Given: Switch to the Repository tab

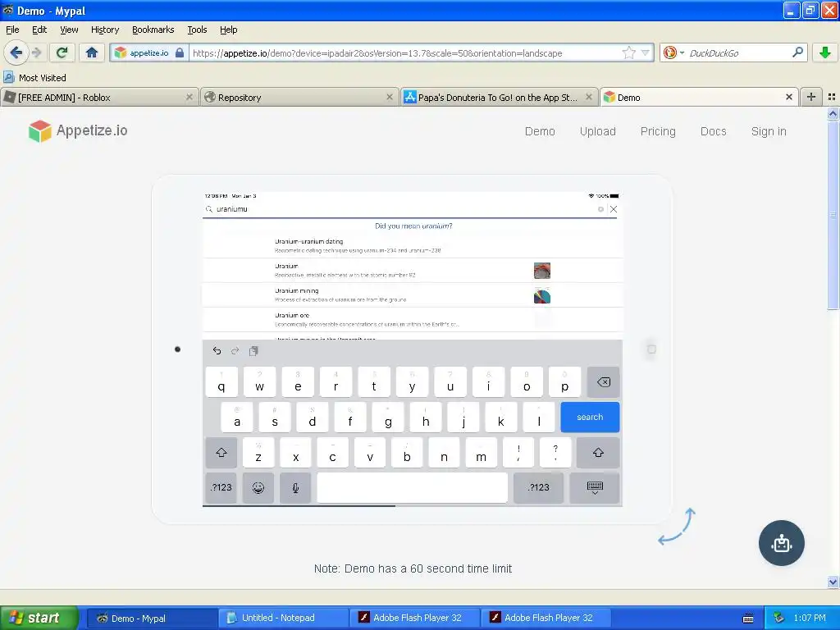Looking at the screenshot, I should 299,97.
